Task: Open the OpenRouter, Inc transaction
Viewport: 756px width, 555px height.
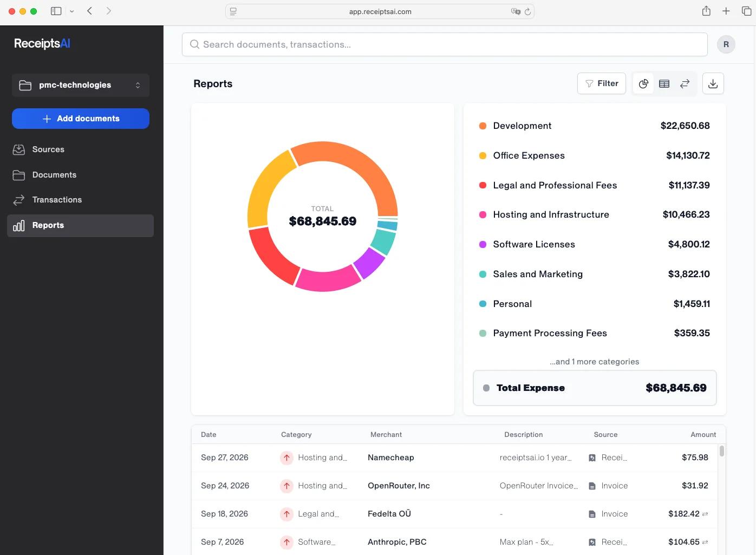Action: (x=454, y=486)
